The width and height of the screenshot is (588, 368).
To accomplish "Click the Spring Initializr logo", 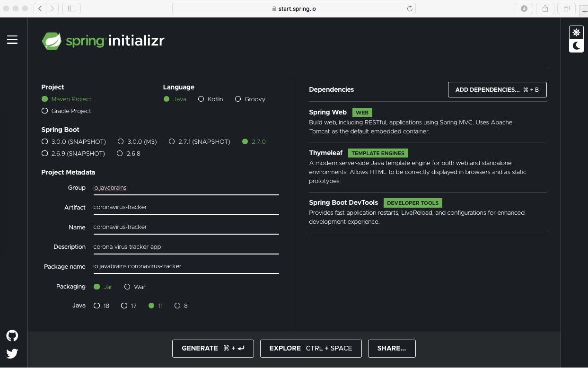I will [103, 41].
